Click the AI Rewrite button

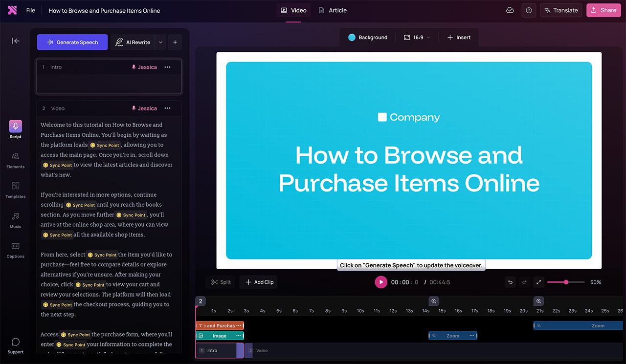(x=133, y=43)
